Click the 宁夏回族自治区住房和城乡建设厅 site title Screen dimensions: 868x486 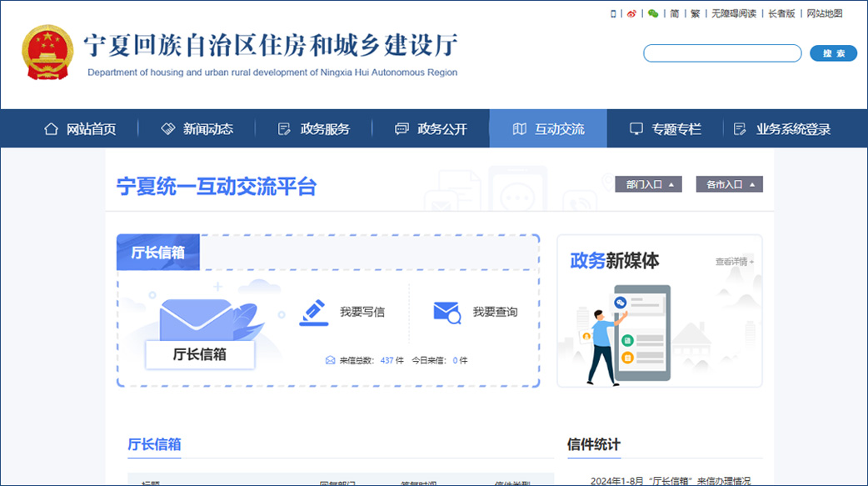pos(272,45)
